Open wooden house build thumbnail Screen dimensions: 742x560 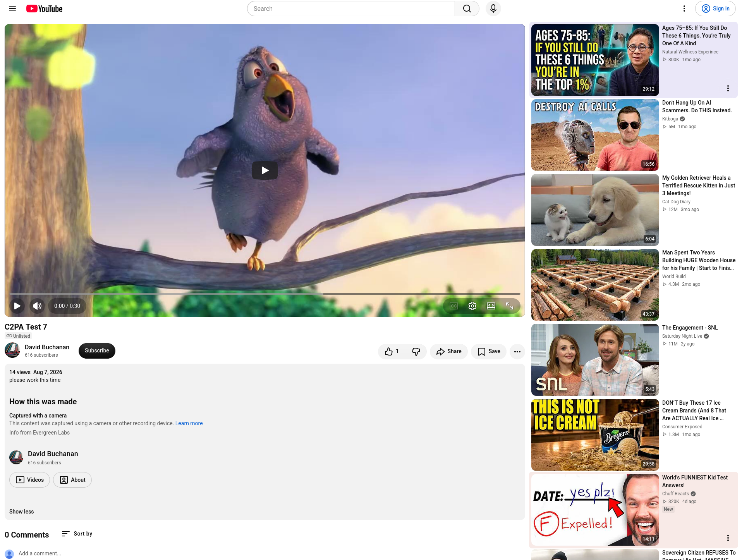click(x=595, y=285)
